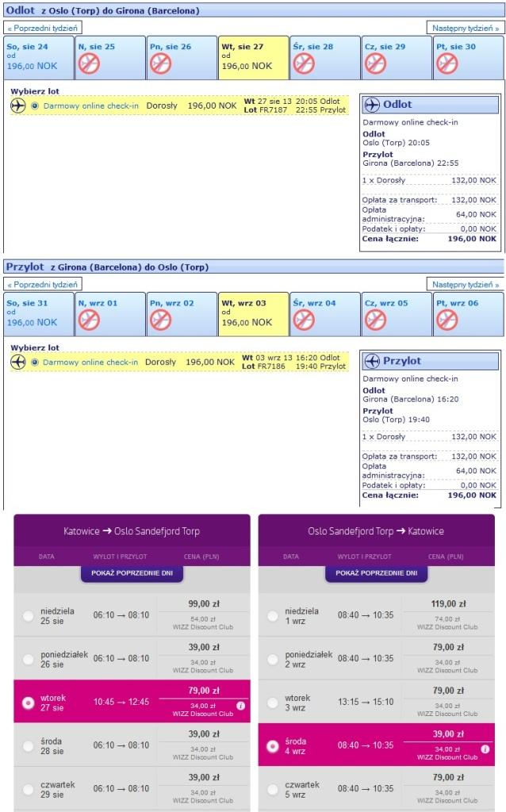Click Lot FR7187 flight number text

point(265,109)
